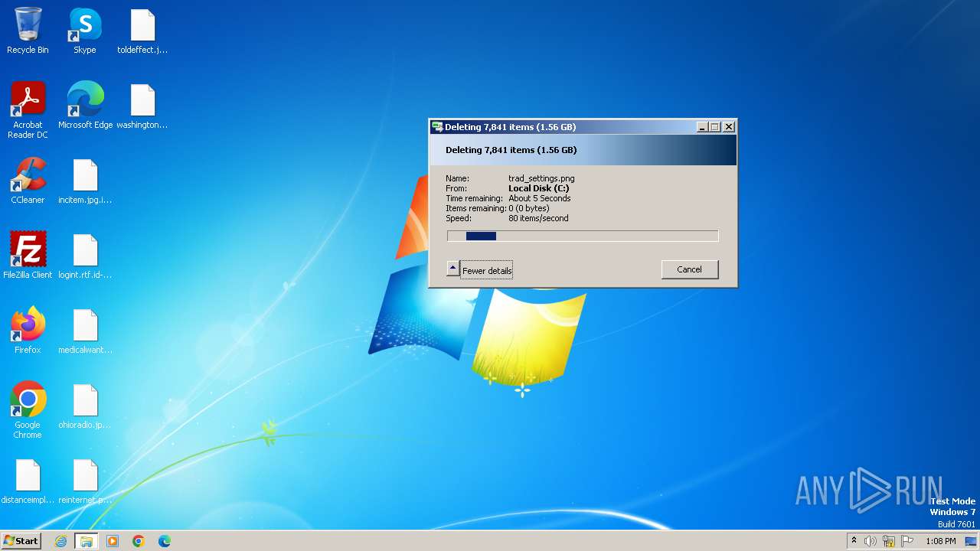Open the Start menu
The width and height of the screenshot is (980, 551).
(x=21, y=541)
